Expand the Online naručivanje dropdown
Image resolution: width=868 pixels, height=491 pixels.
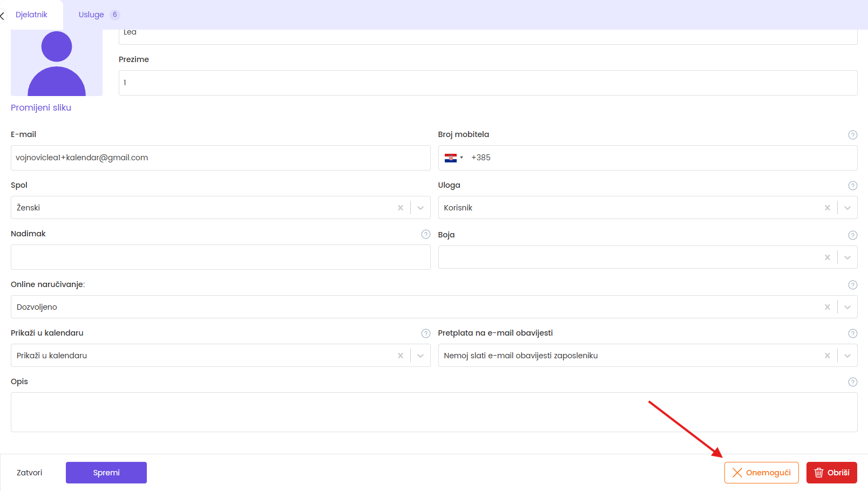(x=847, y=307)
